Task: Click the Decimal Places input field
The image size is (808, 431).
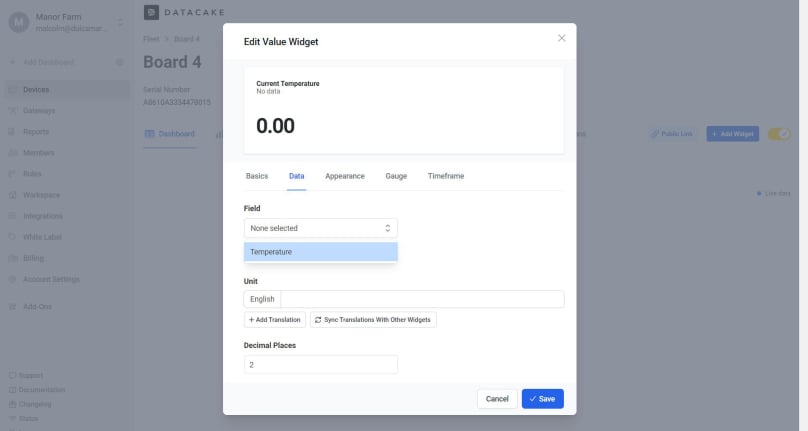Action: [x=320, y=365]
